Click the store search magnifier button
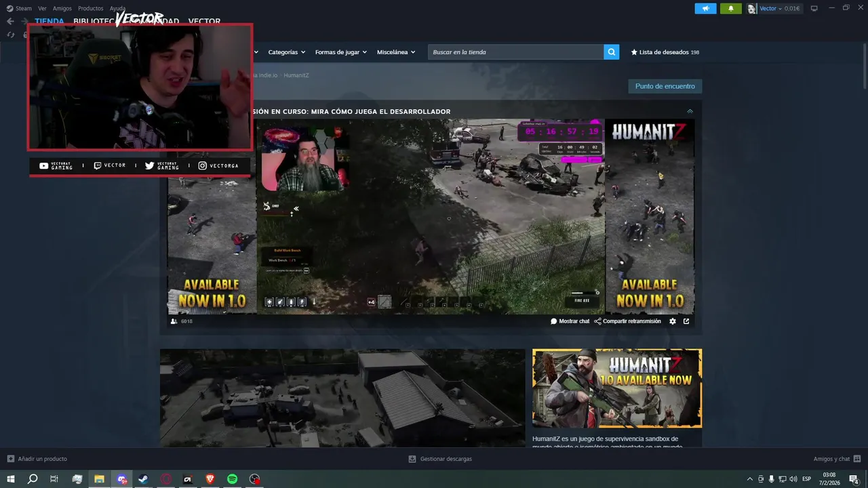The width and height of the screenshot is (868, 488). click(612, 52)
